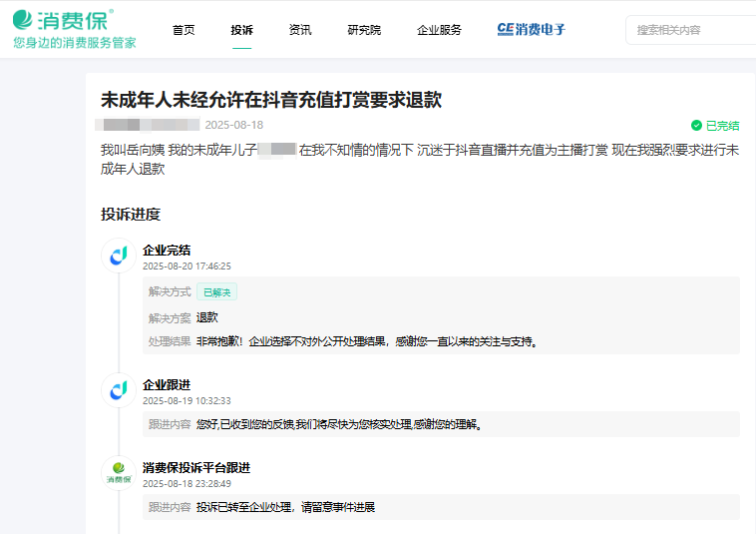The image size is (756, 534).
Task: Click the 消费保投诉平台跟进 heading
Action: point(196,467)
